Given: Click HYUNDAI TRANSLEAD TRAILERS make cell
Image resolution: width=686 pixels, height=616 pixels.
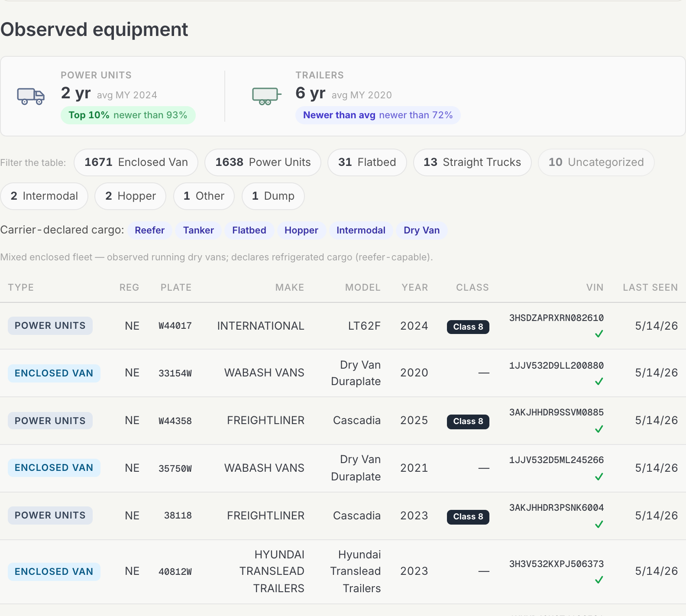Looking at the screenshot, I should point(272,571).
